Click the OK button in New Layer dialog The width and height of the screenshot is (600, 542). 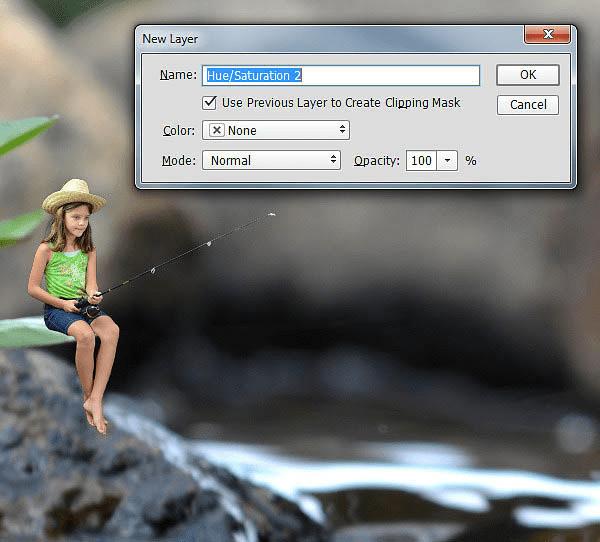pyautogui.click(x=528, y=75)
